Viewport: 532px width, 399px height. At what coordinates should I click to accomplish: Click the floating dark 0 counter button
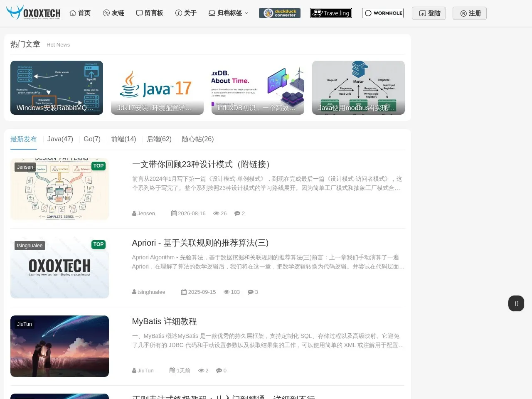point(516,303)
